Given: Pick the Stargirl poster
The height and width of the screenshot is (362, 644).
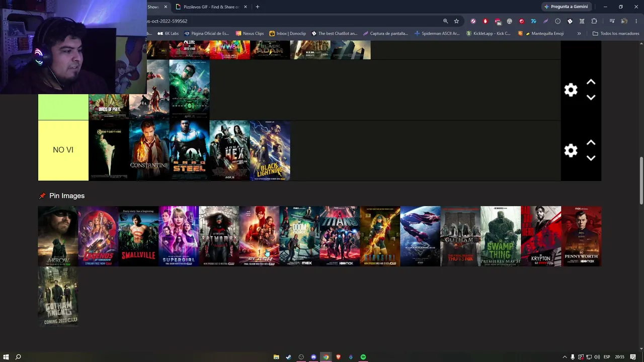Looking at the screenshot, I should pos(380,236).
